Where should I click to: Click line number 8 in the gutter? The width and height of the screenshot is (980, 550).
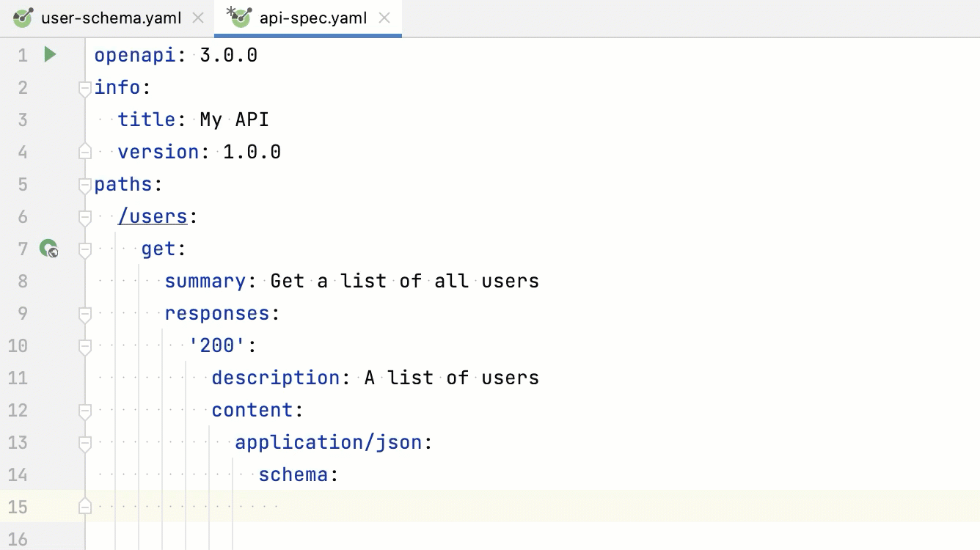coord(22,281)
